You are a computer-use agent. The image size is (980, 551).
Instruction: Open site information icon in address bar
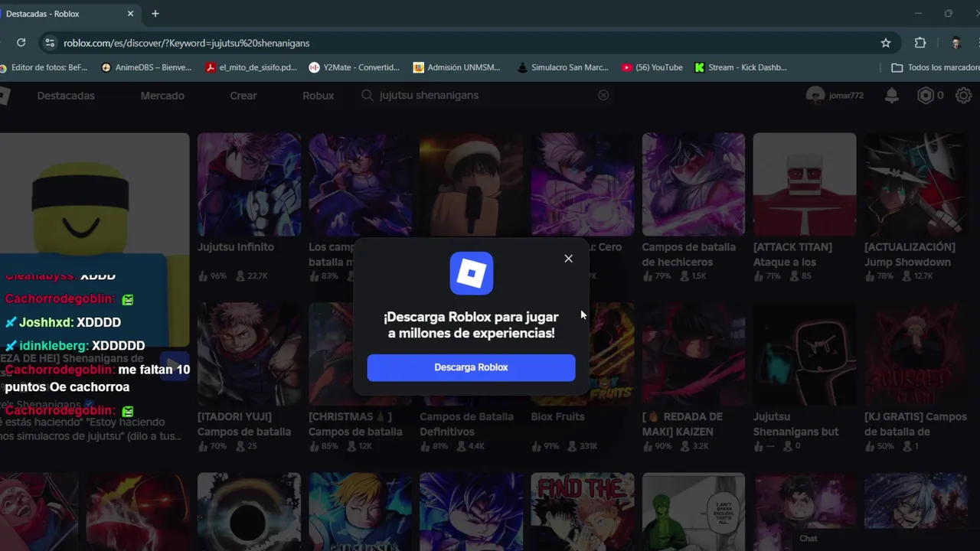coord(50,43)
